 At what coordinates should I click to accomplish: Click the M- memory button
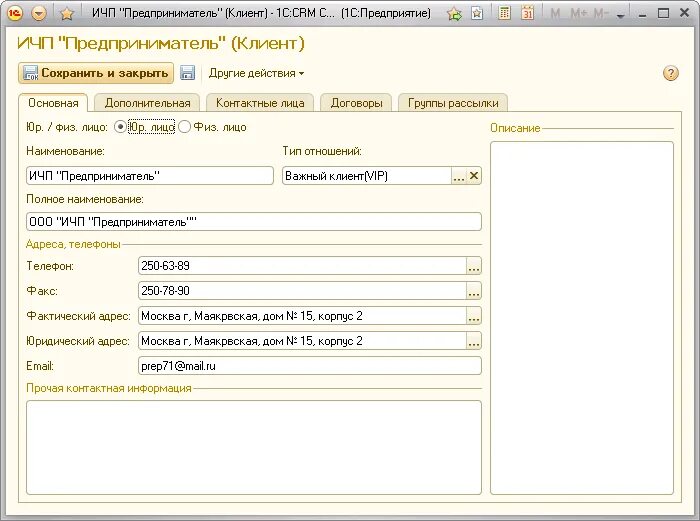[601, 14]
